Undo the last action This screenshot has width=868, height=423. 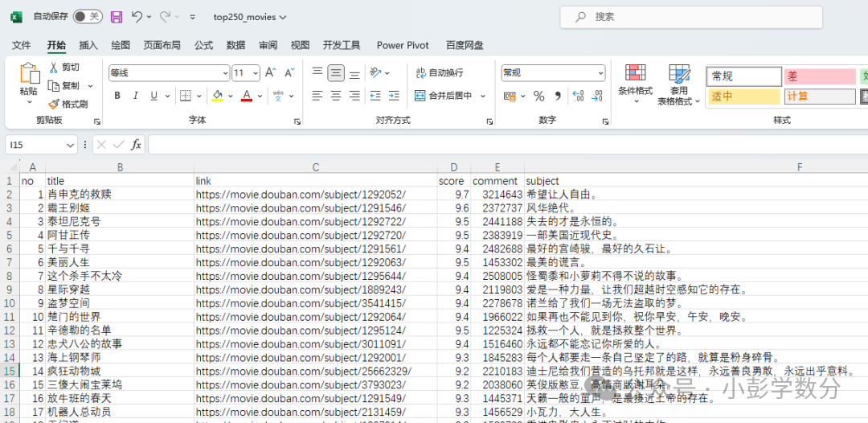pos(137,17)
